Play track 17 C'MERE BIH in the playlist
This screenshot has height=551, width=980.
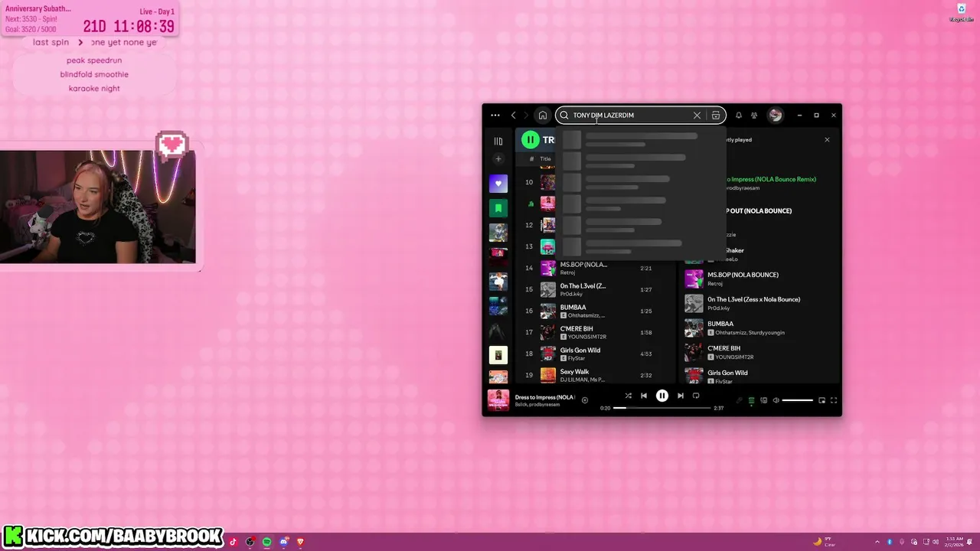point(594,332)
